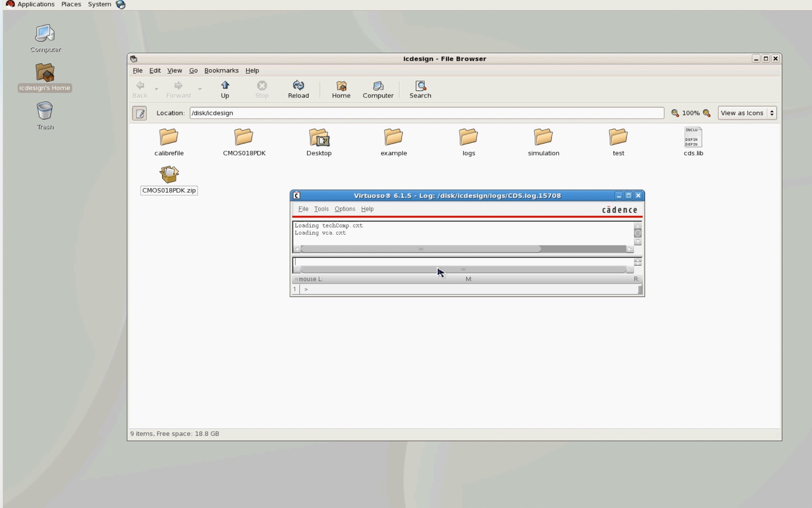Open Computer from the toolbar
The height and width of the screenshot is (508, 812).
click(x=378, y=86)
